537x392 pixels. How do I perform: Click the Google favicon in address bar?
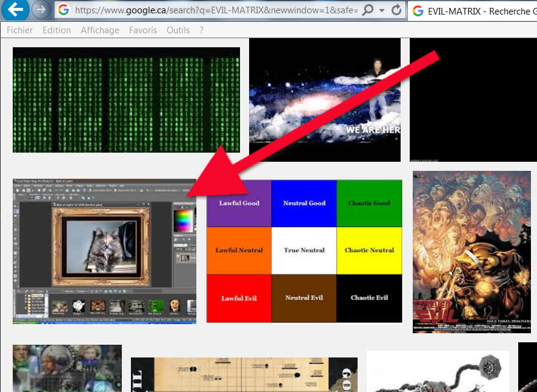(63, 10)
